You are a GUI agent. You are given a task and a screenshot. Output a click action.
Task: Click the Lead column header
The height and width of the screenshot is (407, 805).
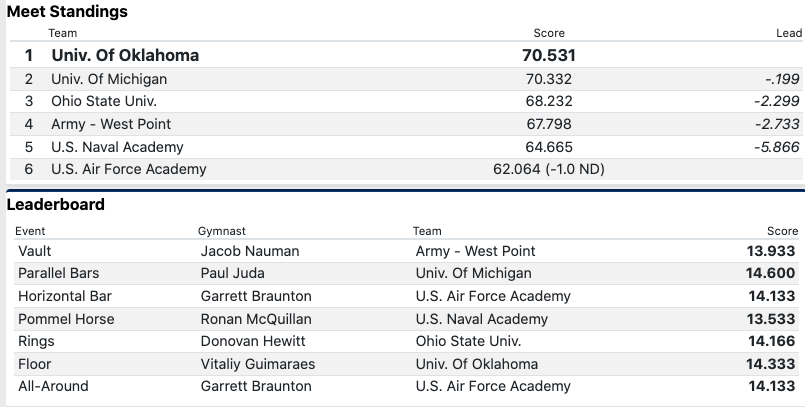click(x=789, y=33)
